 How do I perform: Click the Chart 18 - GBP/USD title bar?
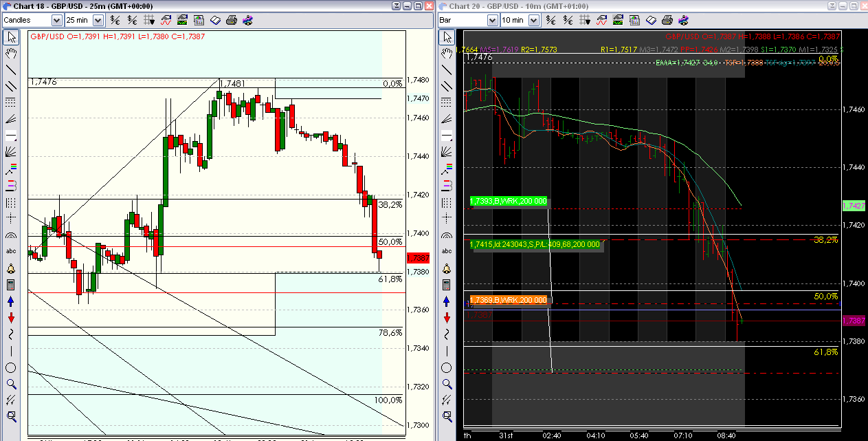217,6
